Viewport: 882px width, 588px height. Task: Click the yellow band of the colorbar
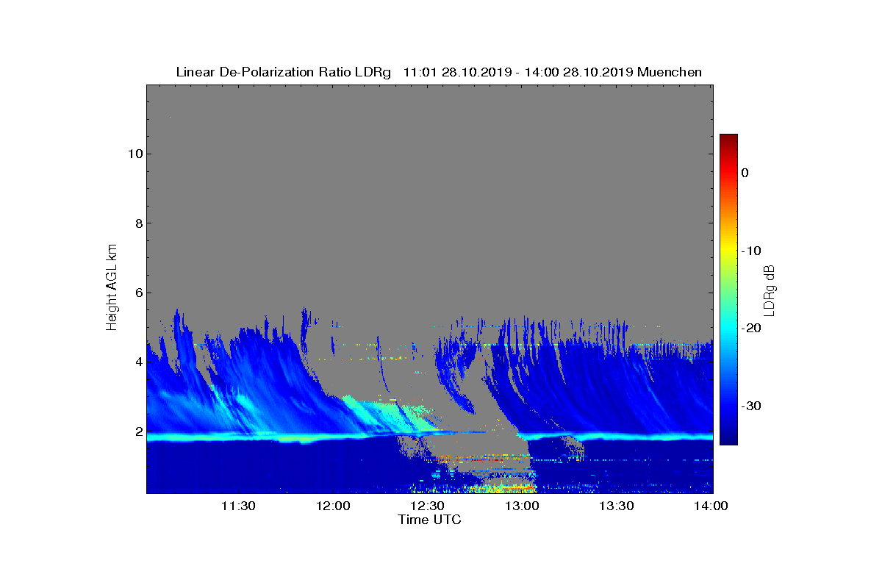(728, 251)
